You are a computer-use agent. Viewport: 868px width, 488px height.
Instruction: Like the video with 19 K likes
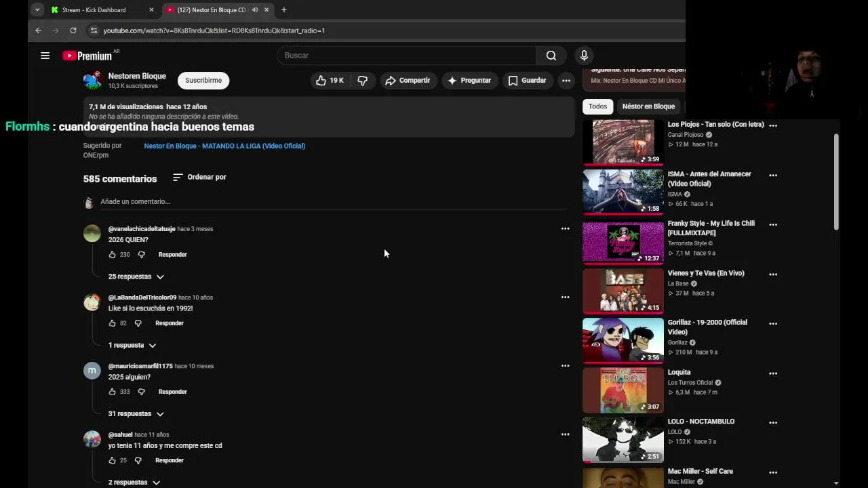(330, 80)
